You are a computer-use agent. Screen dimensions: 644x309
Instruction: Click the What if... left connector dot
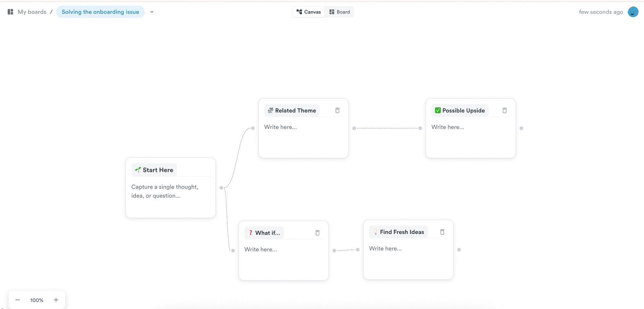coord(233,250)
